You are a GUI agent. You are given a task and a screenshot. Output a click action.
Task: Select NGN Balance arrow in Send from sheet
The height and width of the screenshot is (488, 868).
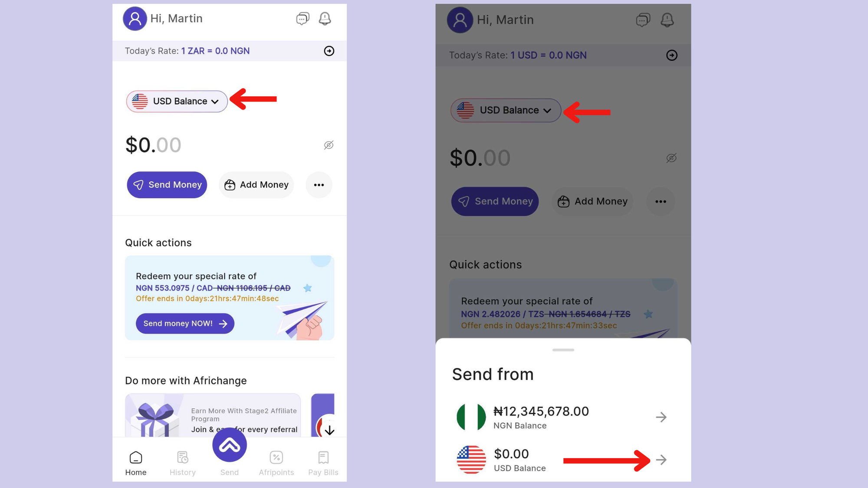661,417
